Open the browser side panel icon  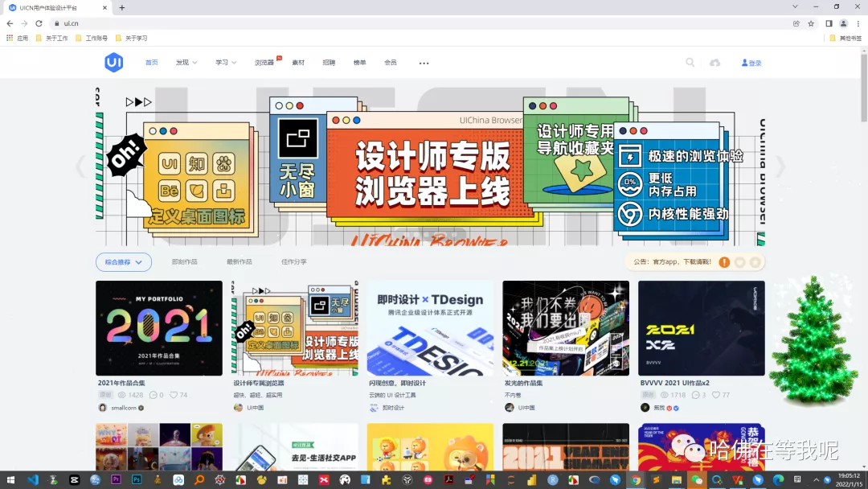click(829, 23)
